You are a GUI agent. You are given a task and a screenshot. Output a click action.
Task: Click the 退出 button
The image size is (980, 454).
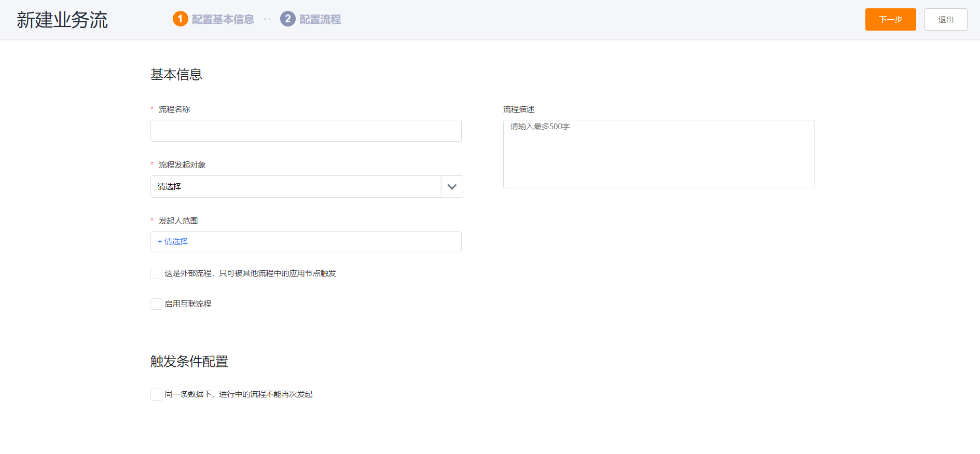pyautogui.click(x=945, y=20)
